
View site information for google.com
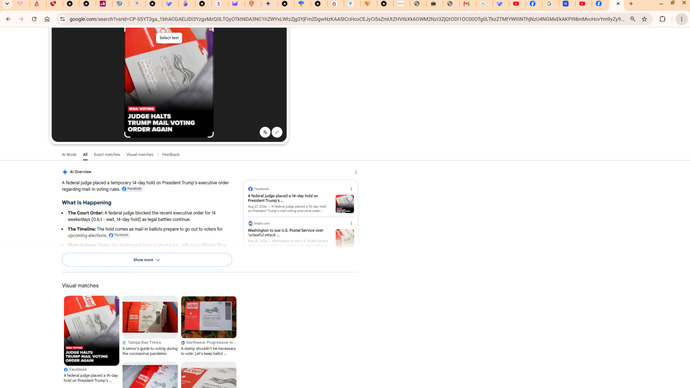tap(62, 19)
